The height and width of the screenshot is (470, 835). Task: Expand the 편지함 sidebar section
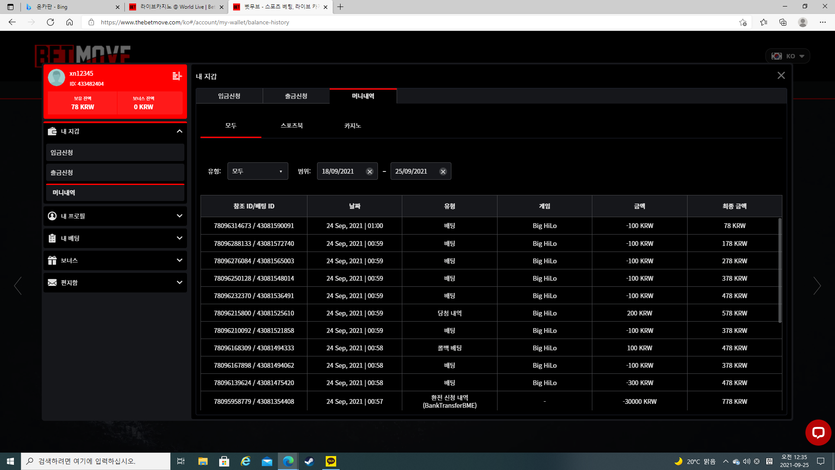179,283
